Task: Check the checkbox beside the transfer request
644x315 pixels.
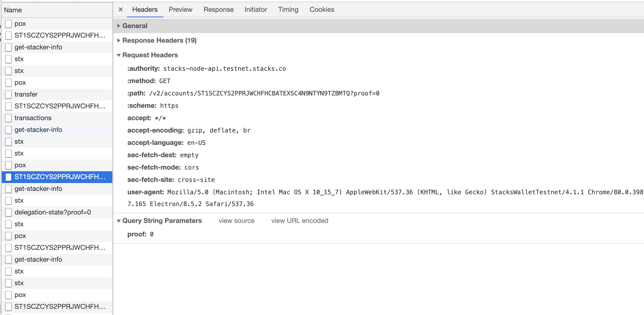Action: pyautogui.click(x=8, y=94)
